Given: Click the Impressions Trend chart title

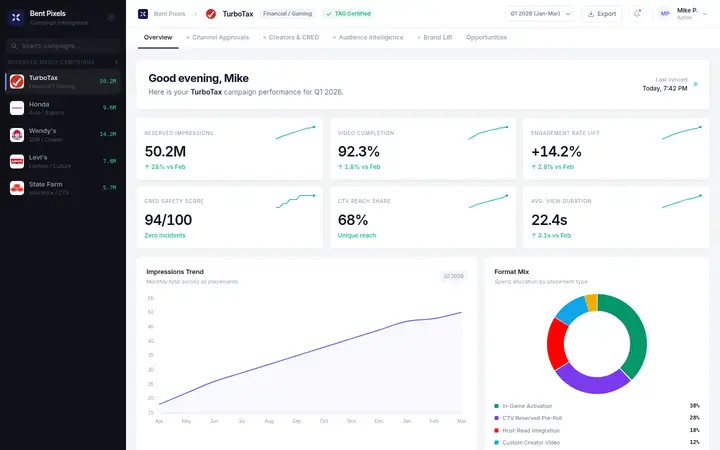Looking at the screenshot, I should point(175,272).
